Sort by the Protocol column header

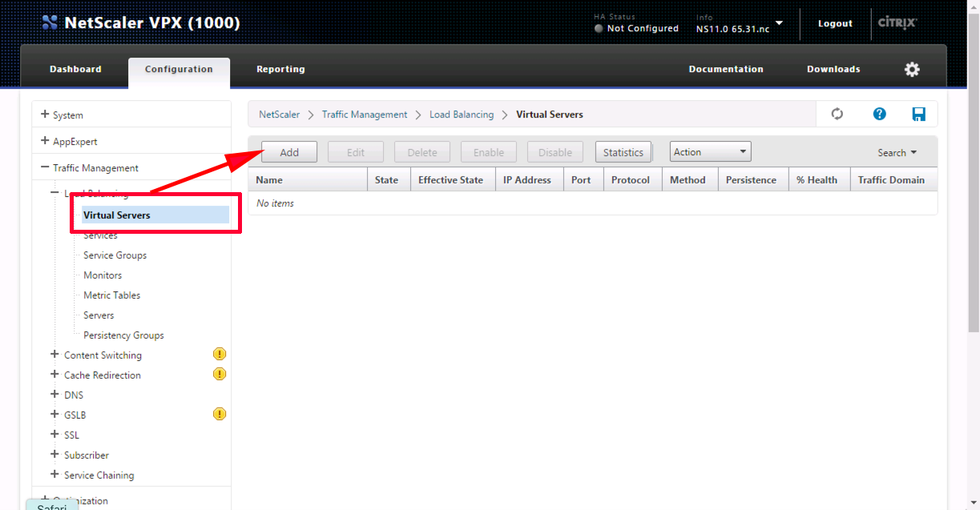(632, 179)
